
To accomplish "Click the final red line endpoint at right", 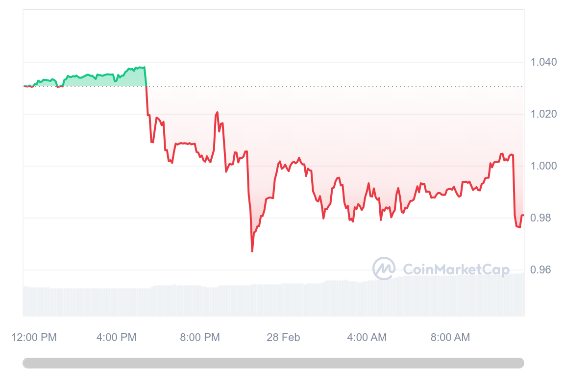I will [x=523, y=215].
